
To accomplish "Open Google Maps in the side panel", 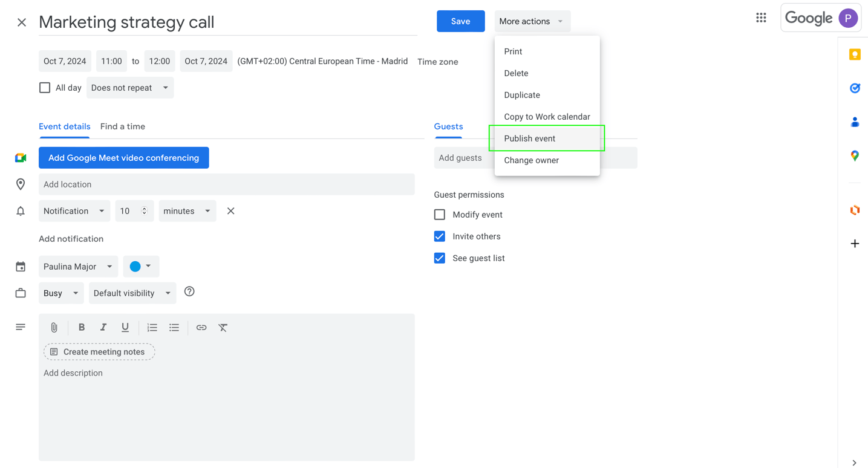I will pyautogui.click(x=855, y=156).
